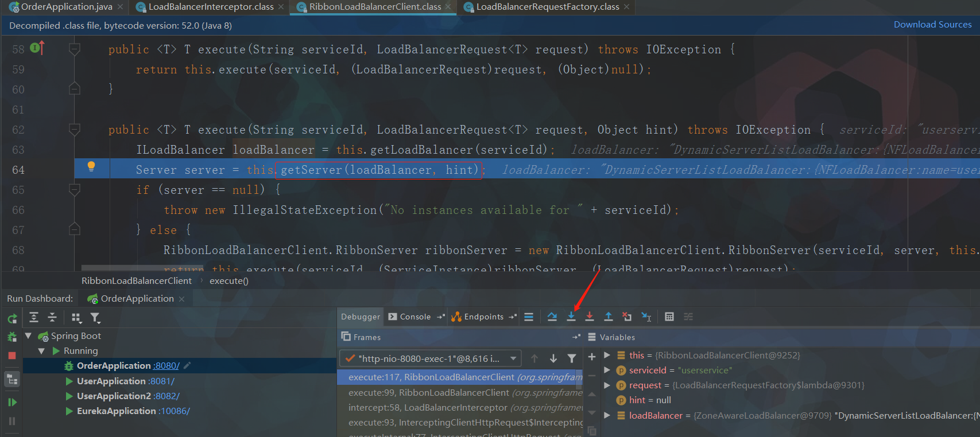980x437 pixels.
Task: Click the Frames filter funnel icon
Action: pos(572,358)
